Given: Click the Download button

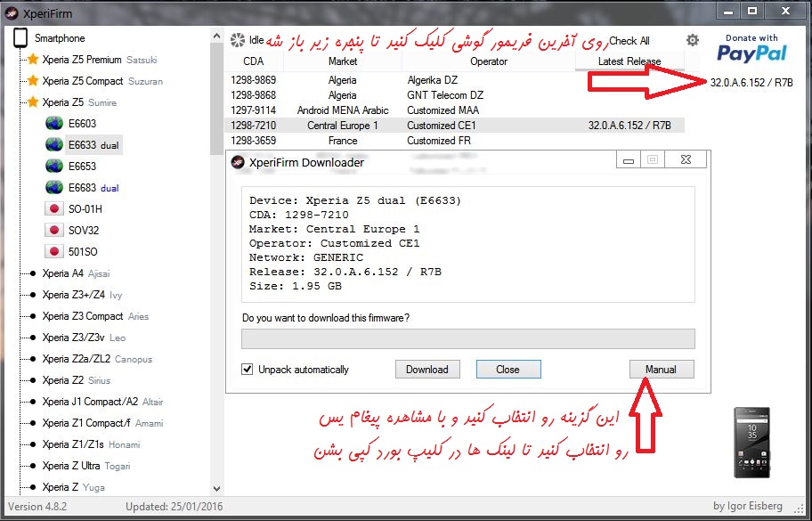Looking at the screenshot, I should pyautogui.click(x=427, y=370).
